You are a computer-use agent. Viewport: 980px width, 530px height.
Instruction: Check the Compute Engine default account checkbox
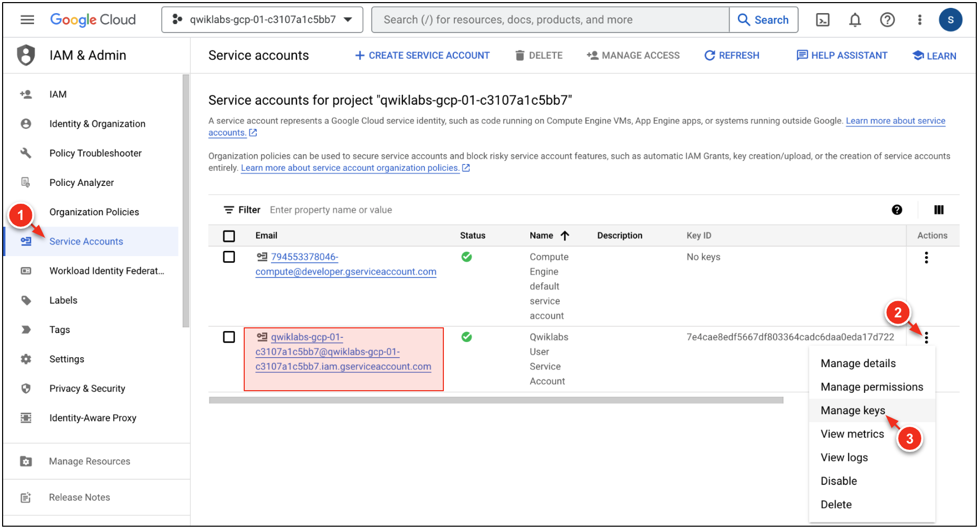point(229,257)
